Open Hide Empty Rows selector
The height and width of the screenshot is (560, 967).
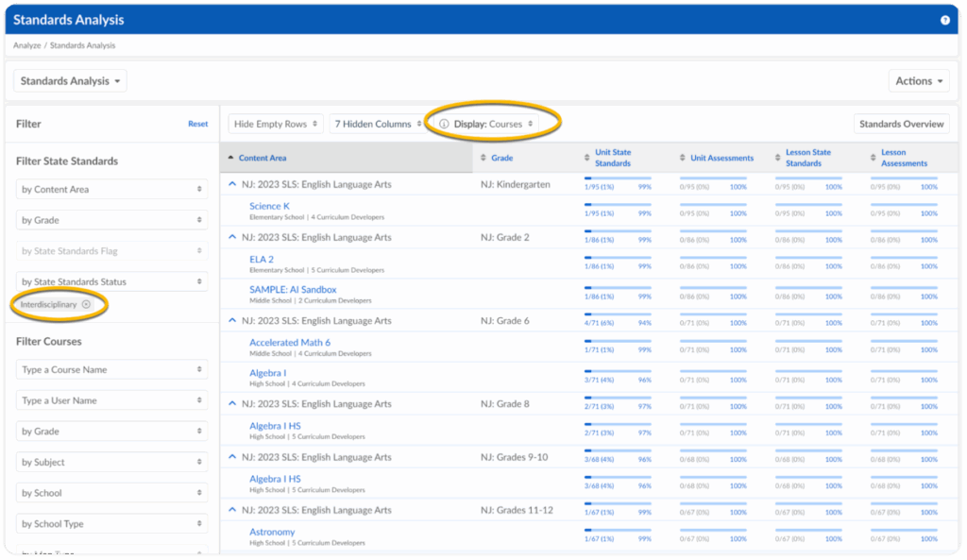tap(276, 124)
